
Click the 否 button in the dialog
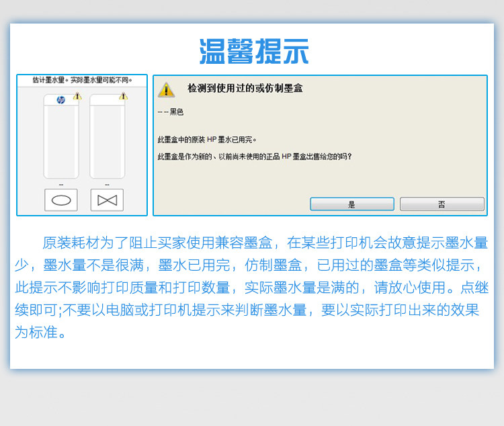click(x=442, y=204)
